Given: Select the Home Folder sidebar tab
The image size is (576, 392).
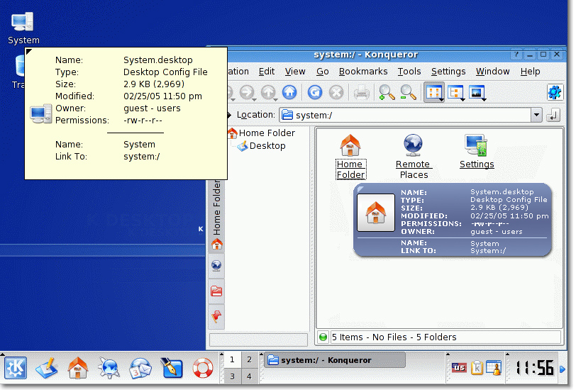Looking at the screenshot, I should tap(216, 215).
